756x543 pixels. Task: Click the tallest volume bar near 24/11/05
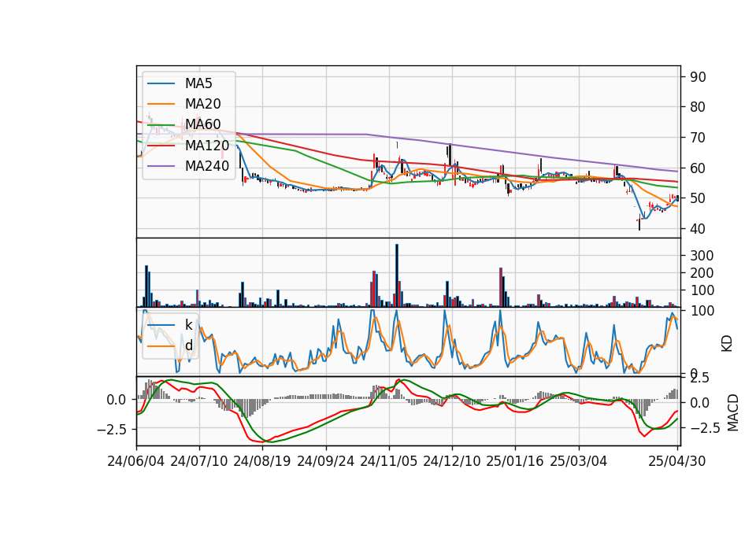(397, 275)
